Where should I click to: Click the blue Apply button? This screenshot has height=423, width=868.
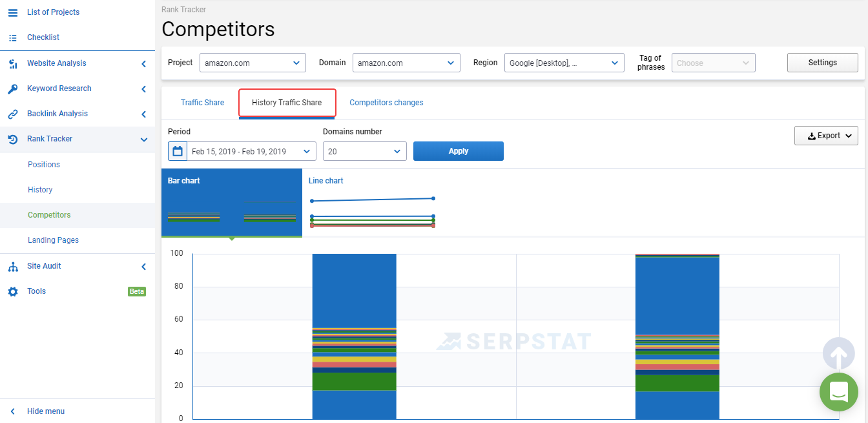pos(459,151)
